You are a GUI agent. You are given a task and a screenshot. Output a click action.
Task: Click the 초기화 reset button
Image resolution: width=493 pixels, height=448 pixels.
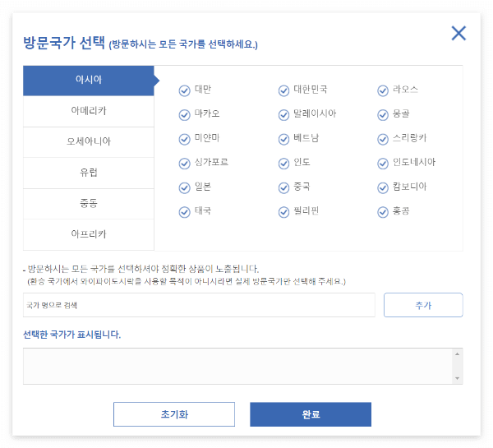click(x=174, y=414)
